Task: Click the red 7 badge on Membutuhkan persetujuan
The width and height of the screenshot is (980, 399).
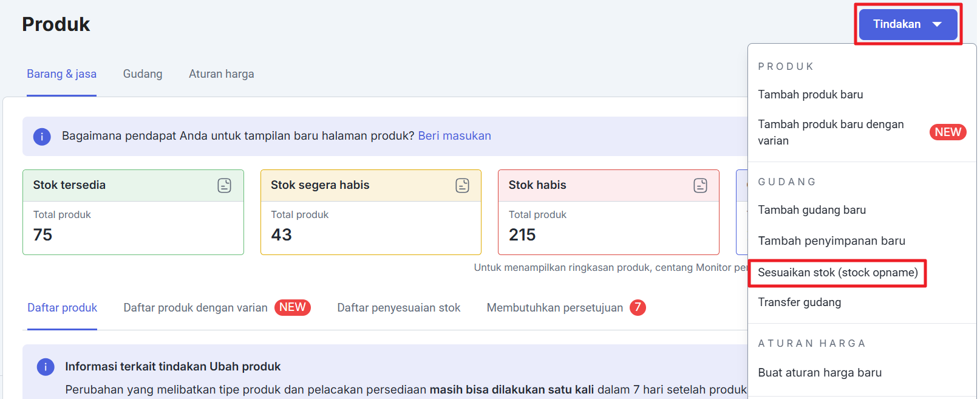Action: (x=637, y=308)
